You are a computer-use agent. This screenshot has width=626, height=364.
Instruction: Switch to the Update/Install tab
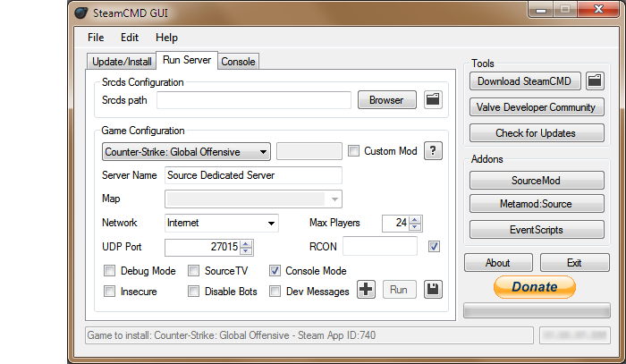[x=122, y=62]
